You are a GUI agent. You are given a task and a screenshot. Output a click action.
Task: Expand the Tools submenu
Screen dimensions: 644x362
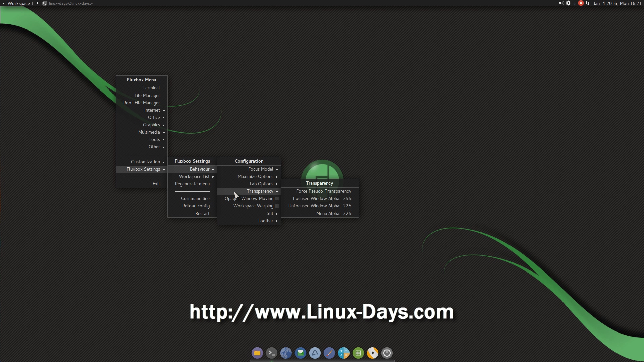click(x=142, y=139)
